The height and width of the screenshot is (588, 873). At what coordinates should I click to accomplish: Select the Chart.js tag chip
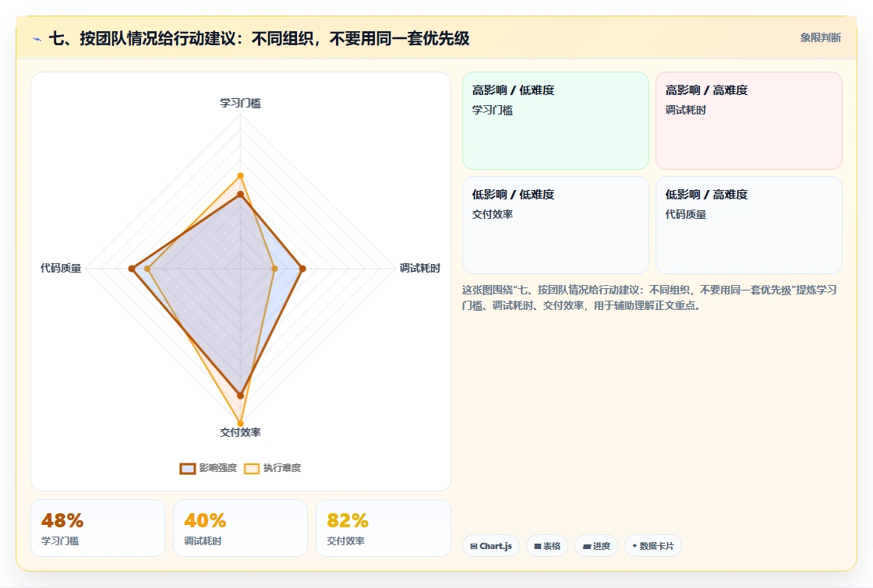[x=491, y=546]
